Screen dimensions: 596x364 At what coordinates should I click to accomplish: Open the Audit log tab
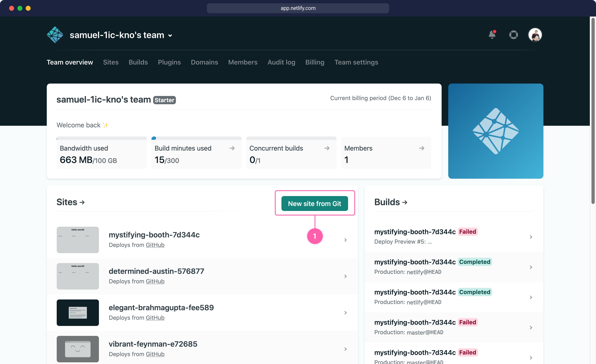(x=281, y=62)
